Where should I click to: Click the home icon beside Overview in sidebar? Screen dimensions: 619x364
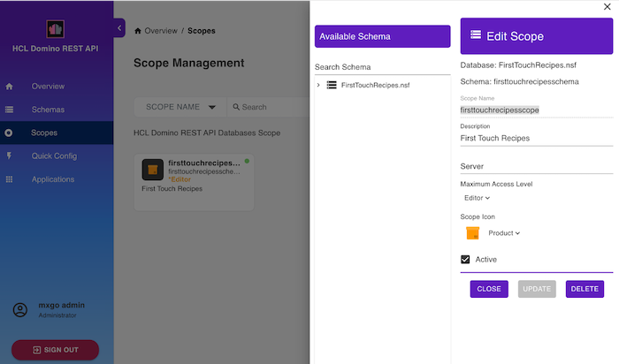click(9, 87)
